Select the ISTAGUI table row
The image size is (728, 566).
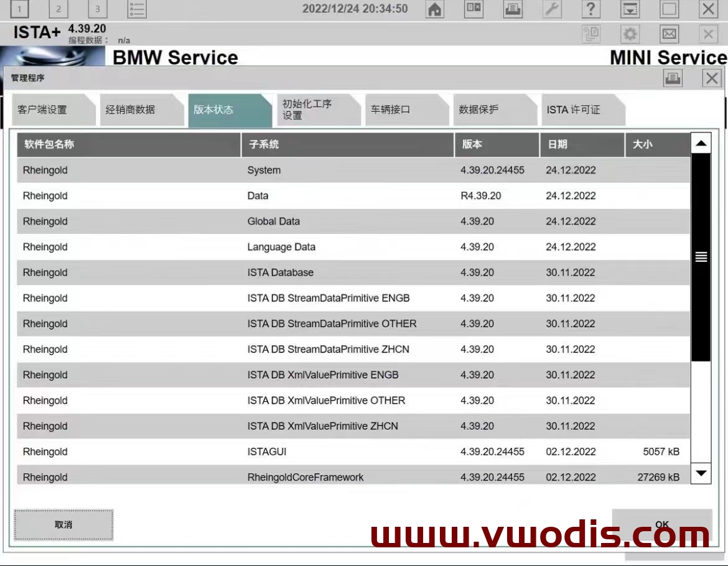tap(353, 452)
